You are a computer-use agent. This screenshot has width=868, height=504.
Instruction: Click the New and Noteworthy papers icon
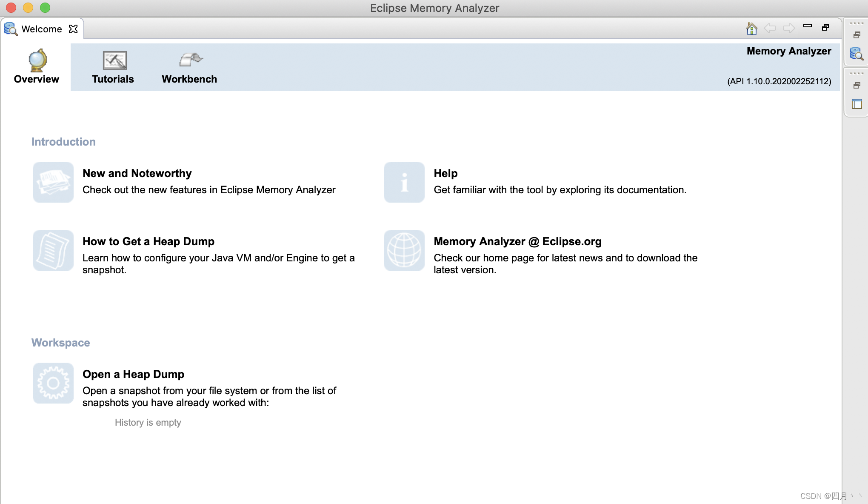click(53, 182)
